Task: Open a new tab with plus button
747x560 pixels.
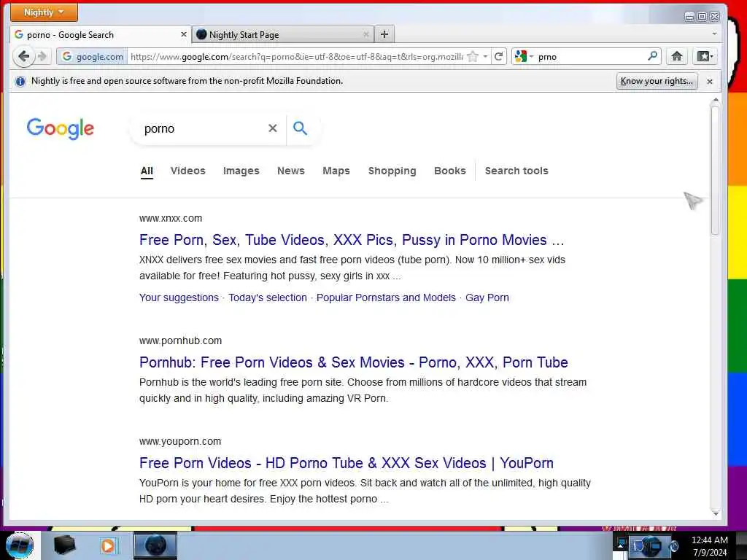Action: point(384,34)
